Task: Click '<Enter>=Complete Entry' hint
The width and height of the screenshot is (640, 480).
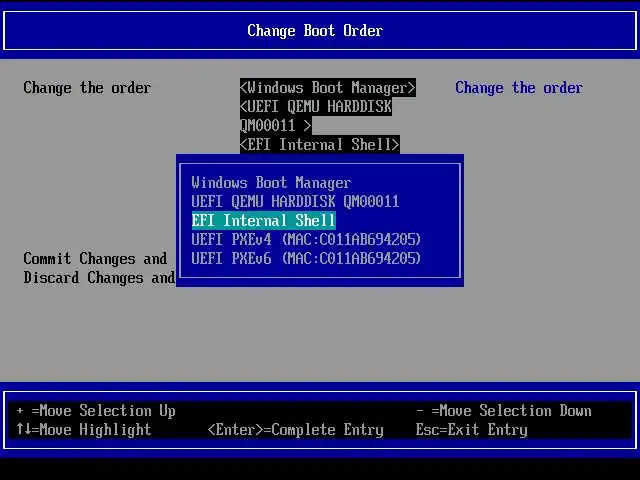Action: click(296, 430)
